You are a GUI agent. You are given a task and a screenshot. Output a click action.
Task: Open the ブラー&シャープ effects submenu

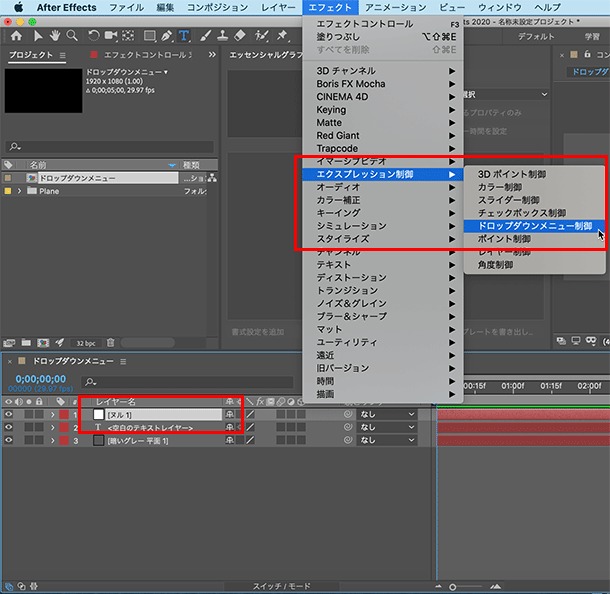pyautogui.click(x=382, y=316)
